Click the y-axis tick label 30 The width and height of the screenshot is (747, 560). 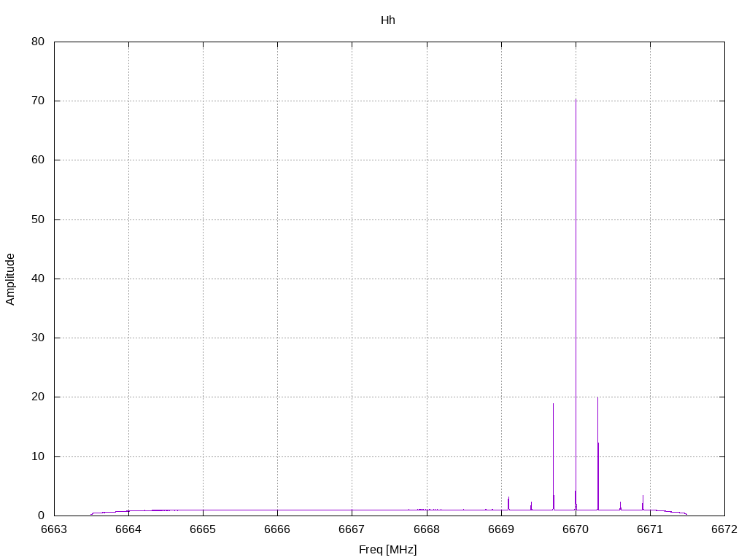(x=38, y=338)
